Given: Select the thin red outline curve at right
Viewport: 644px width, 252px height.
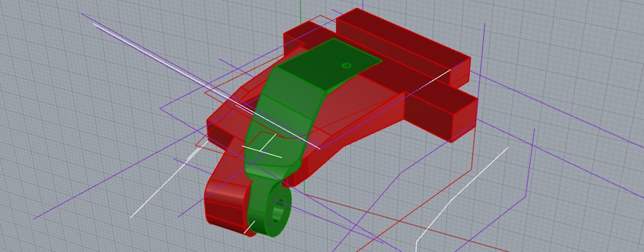Looking at the screenshot, I should point(472,153).
